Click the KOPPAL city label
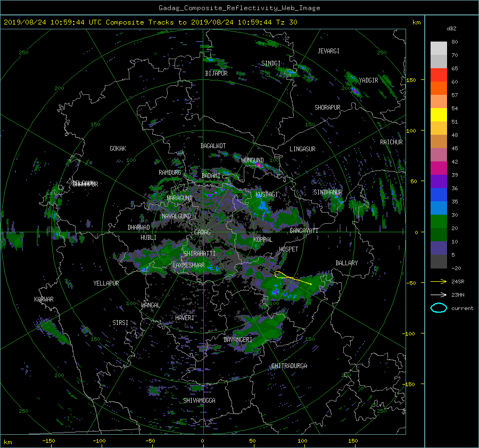This screenshot has width=479, height=448. (263, 240)
